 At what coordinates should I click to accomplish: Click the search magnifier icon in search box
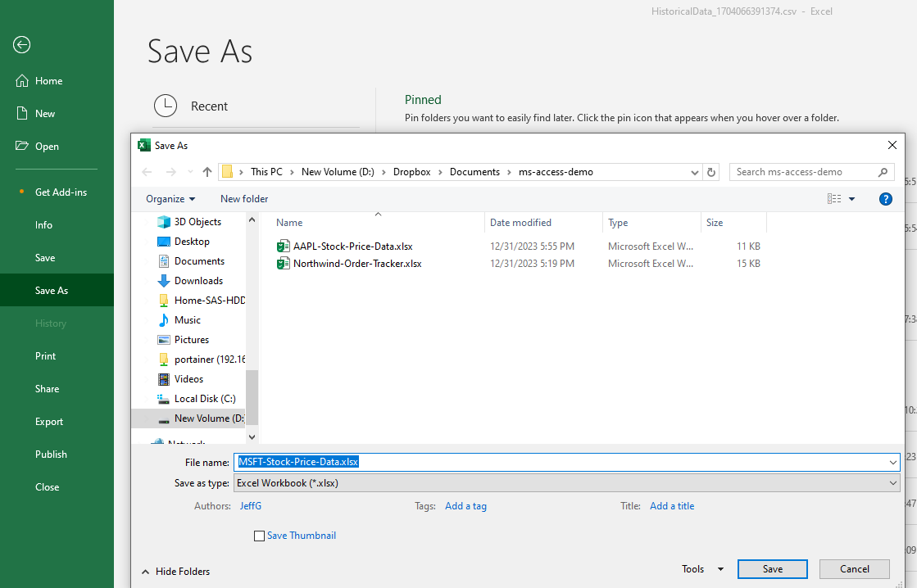(x=883, y=172)
